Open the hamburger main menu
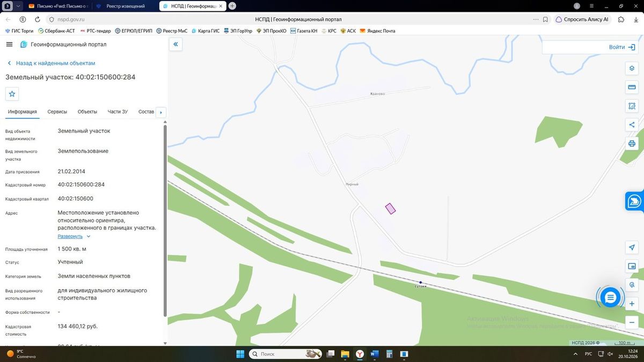Screen dimensions: 644x362 9,45
